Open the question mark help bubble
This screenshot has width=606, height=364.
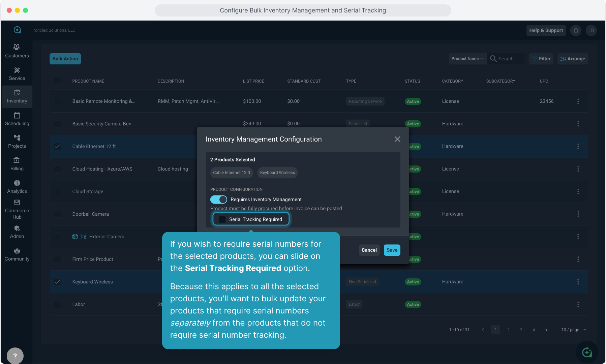pos(15,356)
